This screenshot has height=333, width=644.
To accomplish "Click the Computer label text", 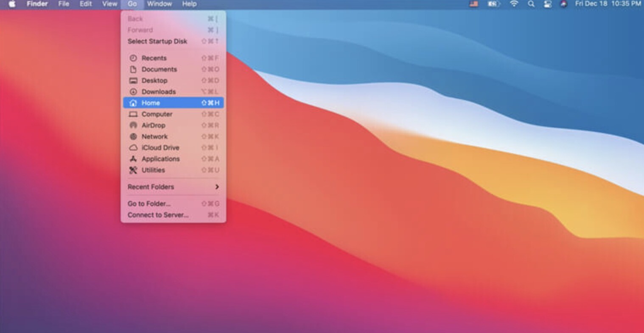I will click(157, 114).
